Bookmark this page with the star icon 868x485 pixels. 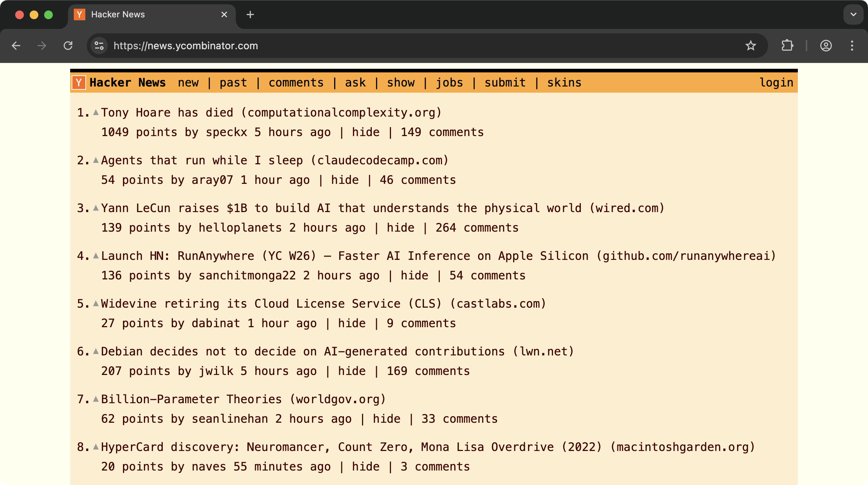point(750,46)
